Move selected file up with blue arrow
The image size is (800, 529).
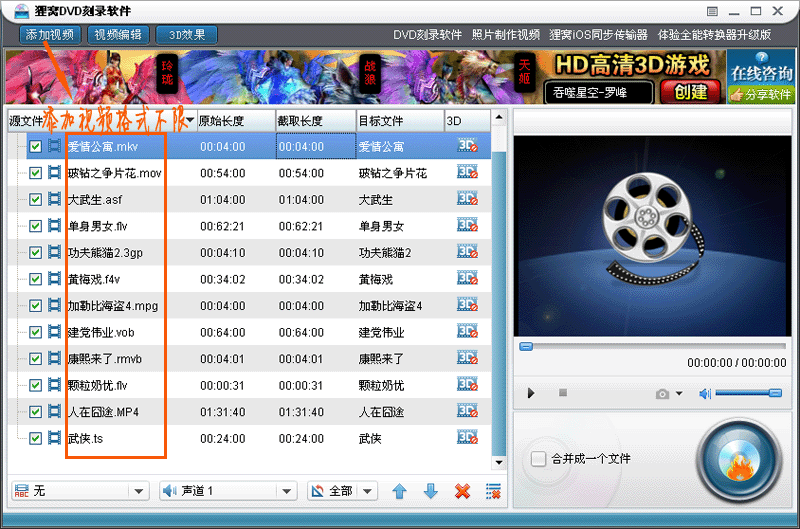(399, 491)
